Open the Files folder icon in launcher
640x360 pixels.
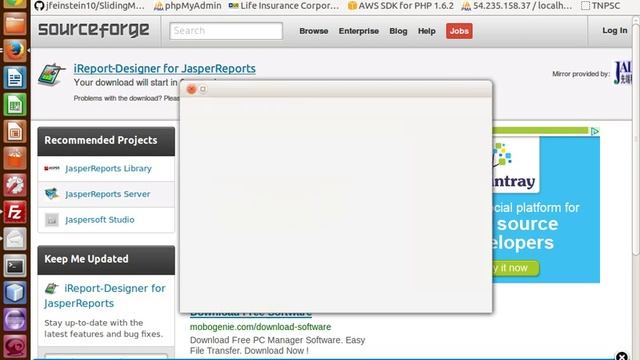tap(15, 24)
